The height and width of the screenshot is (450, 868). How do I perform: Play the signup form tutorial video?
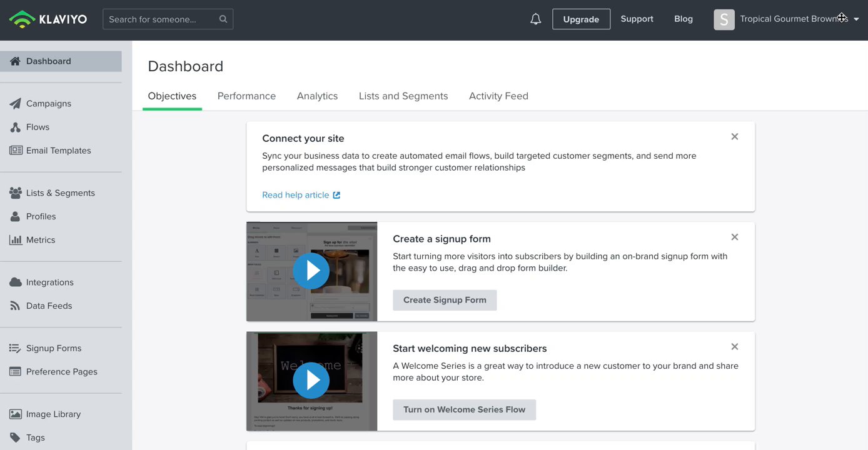(311, 271)
